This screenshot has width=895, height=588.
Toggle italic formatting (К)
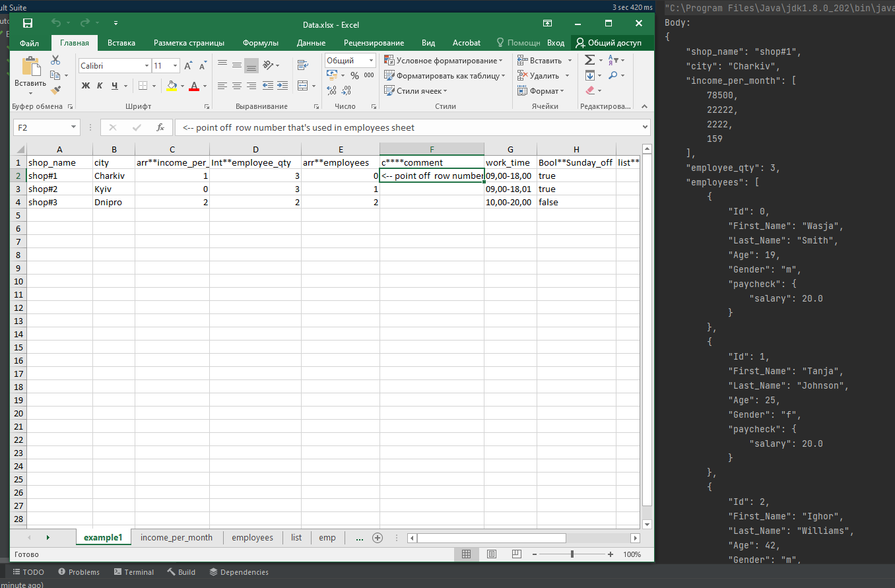click(100, 86)
